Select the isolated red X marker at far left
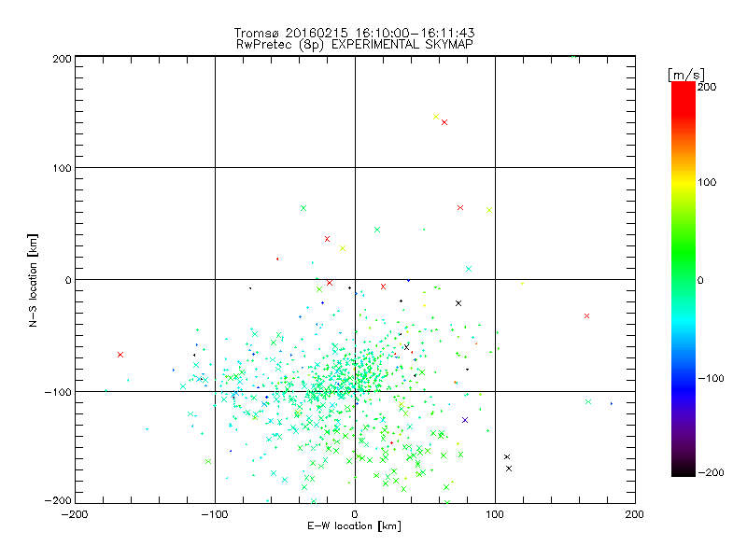This screenshot has height=560, width=747. 120,355
